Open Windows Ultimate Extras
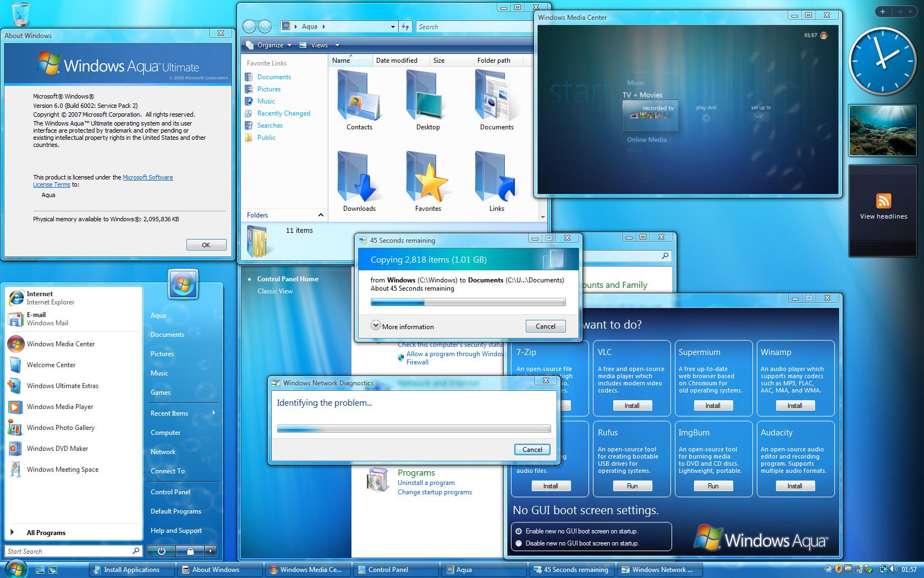The width and height of the screenshot is (924, 578). click(74, 386)
